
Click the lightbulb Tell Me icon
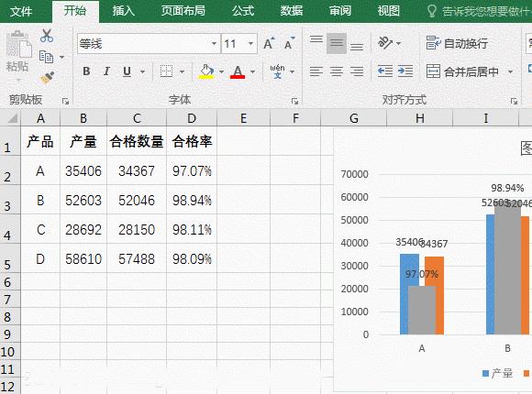(432, 11)
